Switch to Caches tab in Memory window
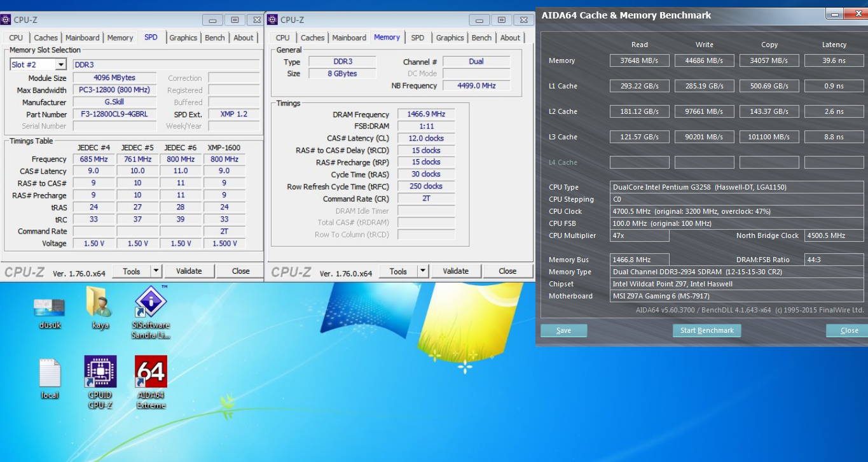 click(313, 38)
